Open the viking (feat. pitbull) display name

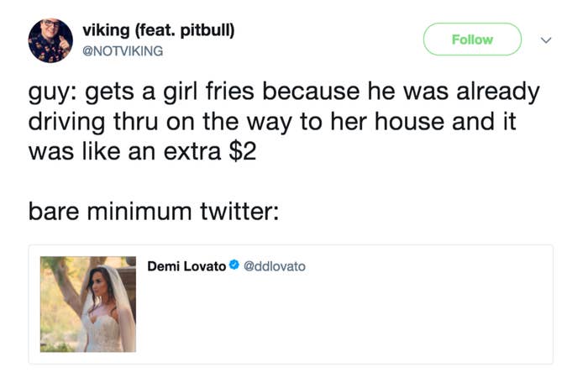click(x=158, y=30)
